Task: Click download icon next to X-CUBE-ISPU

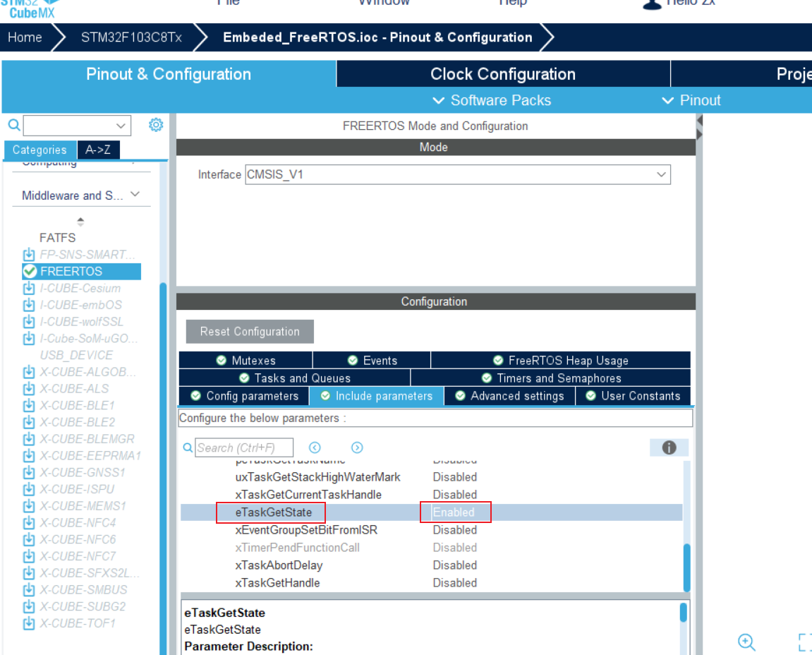Action: [x=29, y=489]
